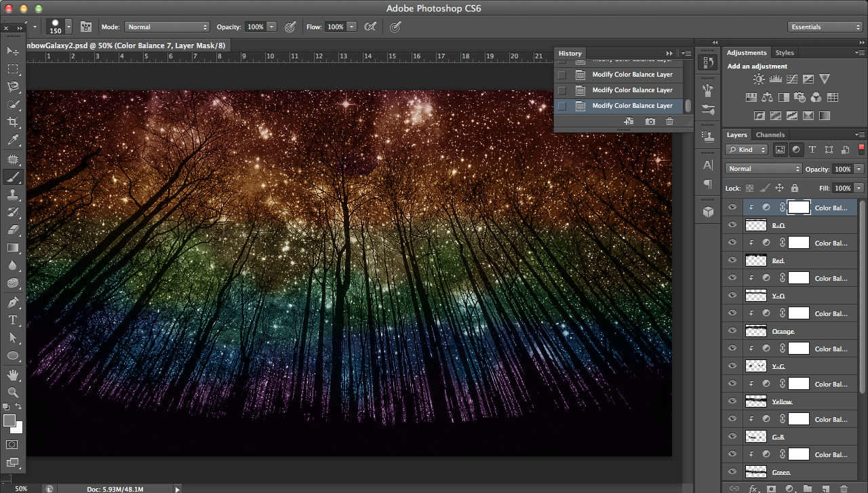Select the Brush tool in the toolbox
The width and height of the screenshot is (868, 493).
(13, 177)
